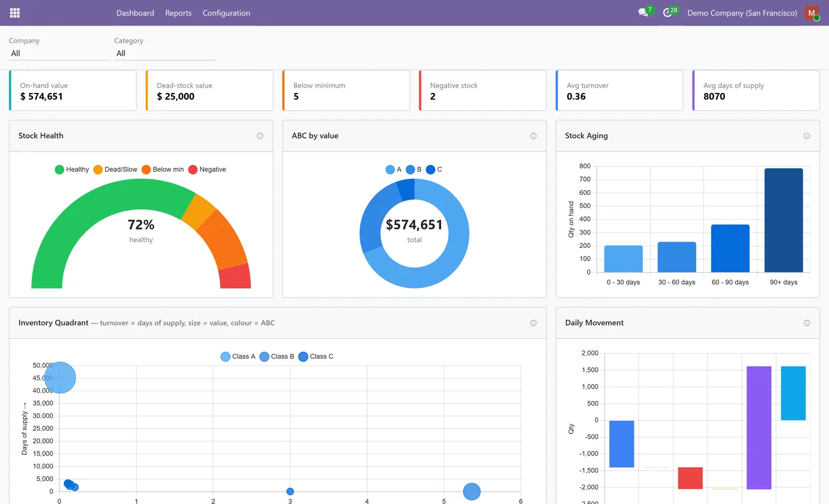Viewport: 829px width, 504px height.
Task: Open the Reports menu
Action: click(178, 13)
